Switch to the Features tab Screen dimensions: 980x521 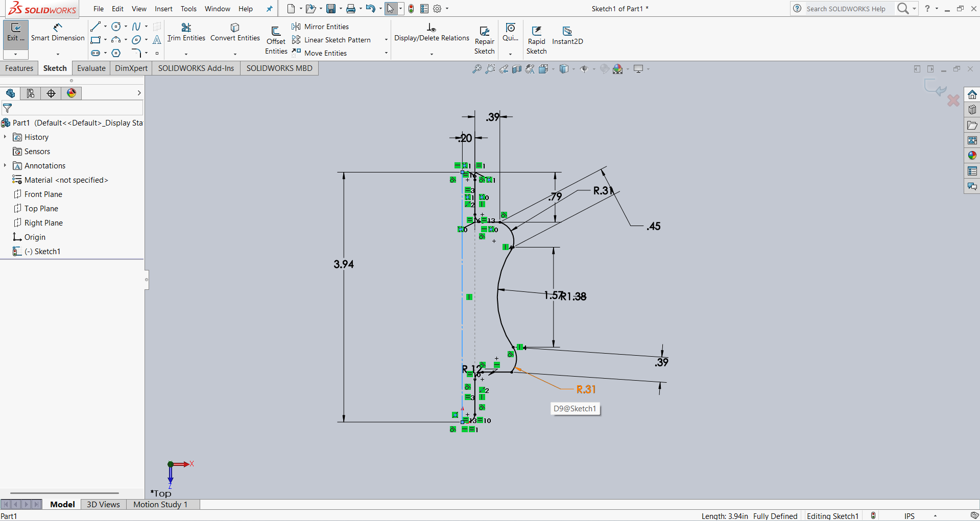tap(19, 68)
